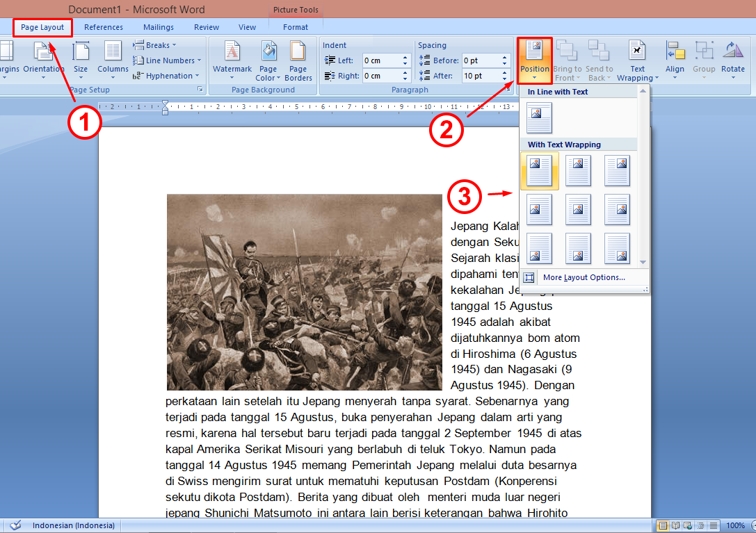Click the Indent Right input field
Image resolution: width=756 pixels, height=533 pixels.
click(381, 76)
